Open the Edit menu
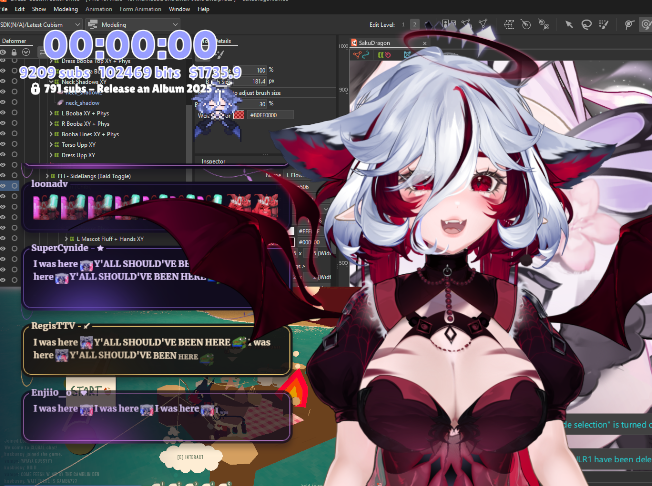The image size is (652, 486). [20, 9]
